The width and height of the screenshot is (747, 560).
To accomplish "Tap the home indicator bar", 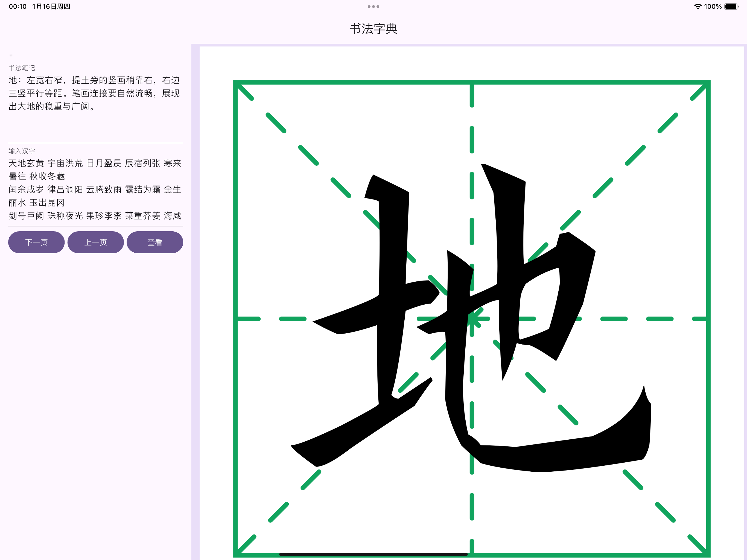I will point(373,554).
